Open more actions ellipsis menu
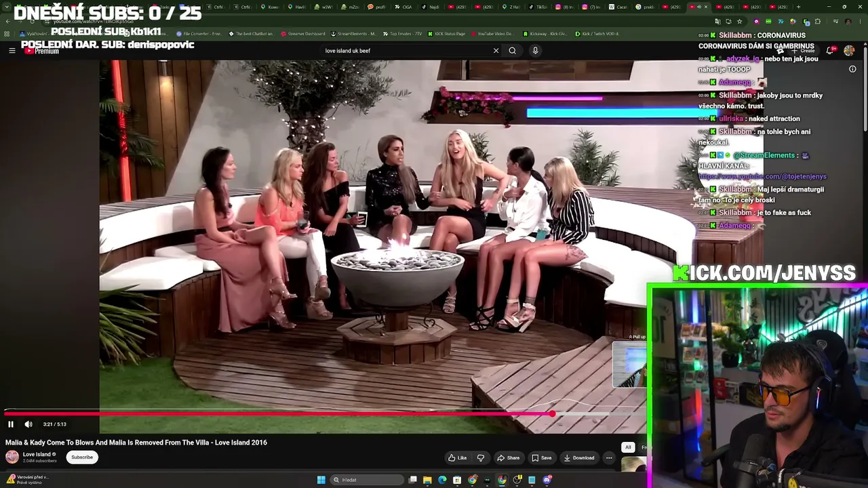The image size is (868, 488). pyautogui.click(x=609, y=457)
